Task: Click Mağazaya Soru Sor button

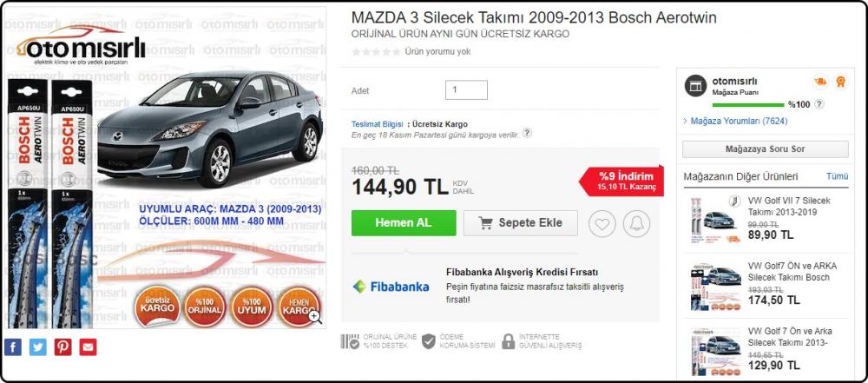Action: coord(765,149)
